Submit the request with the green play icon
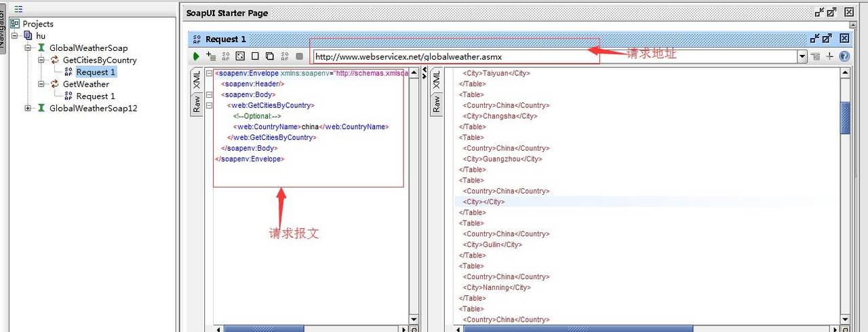This screenshot has width=868, height=332. [x=197, y=57]
